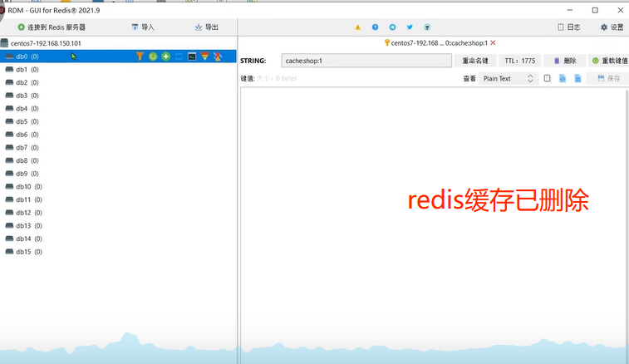Open database db1

pyautogui.click(x=27, y=70)
